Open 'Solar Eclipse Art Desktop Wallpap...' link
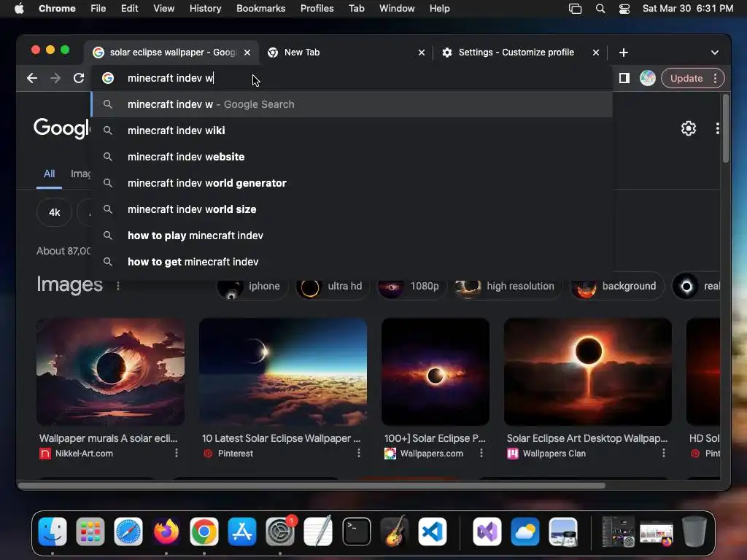This screenshot has width=747, height=560. tap(587, 438)
